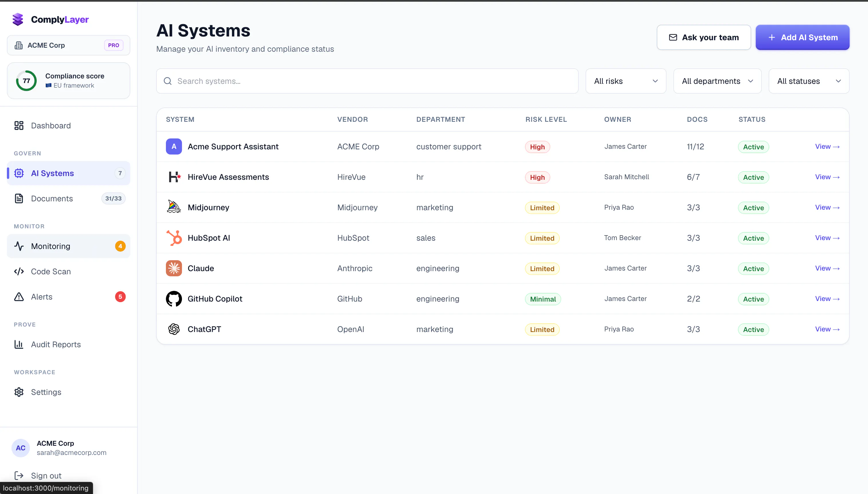Click the Add AI System button

803,37
